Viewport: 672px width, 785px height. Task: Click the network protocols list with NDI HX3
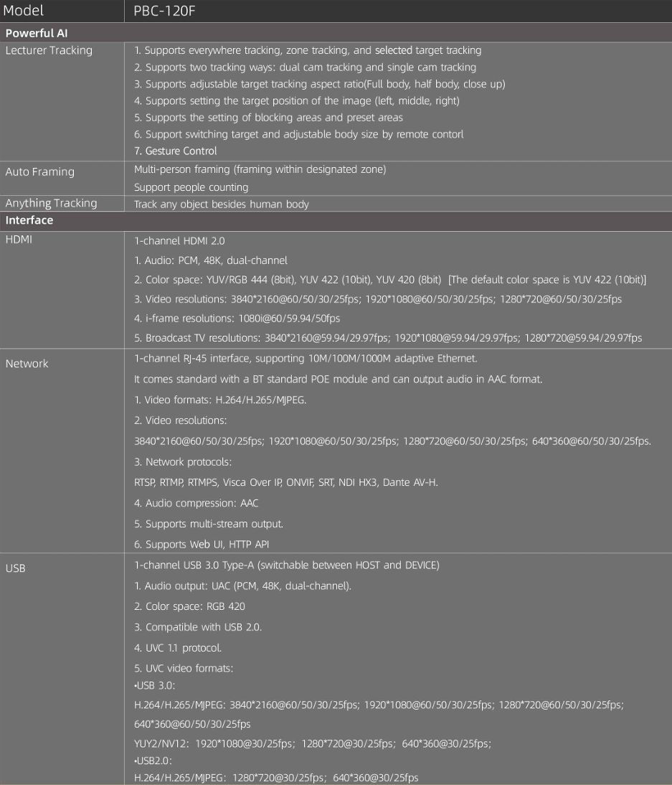286,483
